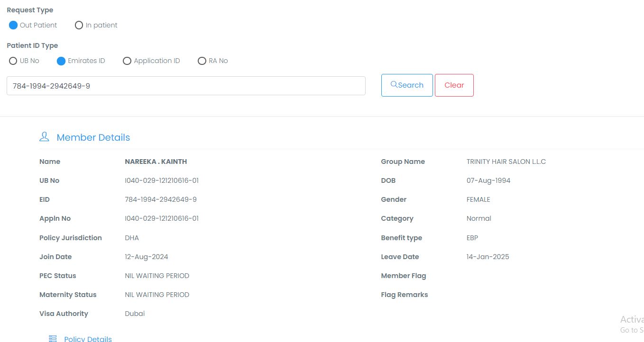
Task: Pick the Emirates ID radio button
Action: pos(61,61)
